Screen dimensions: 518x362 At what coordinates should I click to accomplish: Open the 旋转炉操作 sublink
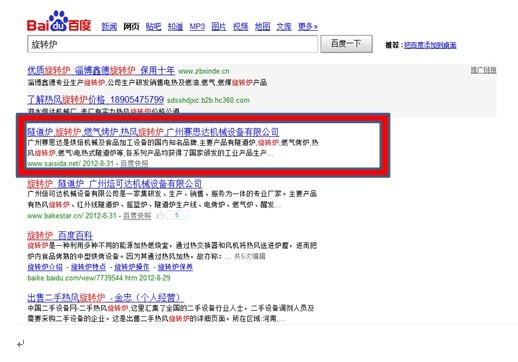click(132, 267)
